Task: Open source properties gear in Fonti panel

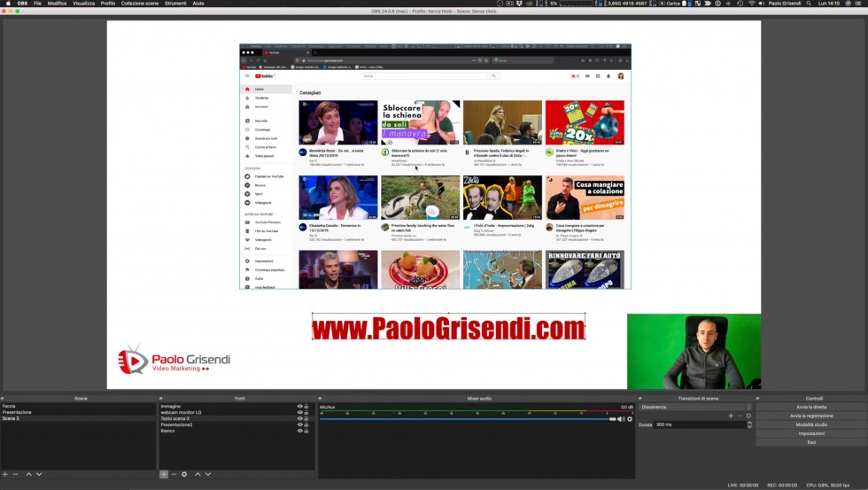Action: [x=184, y=475]
